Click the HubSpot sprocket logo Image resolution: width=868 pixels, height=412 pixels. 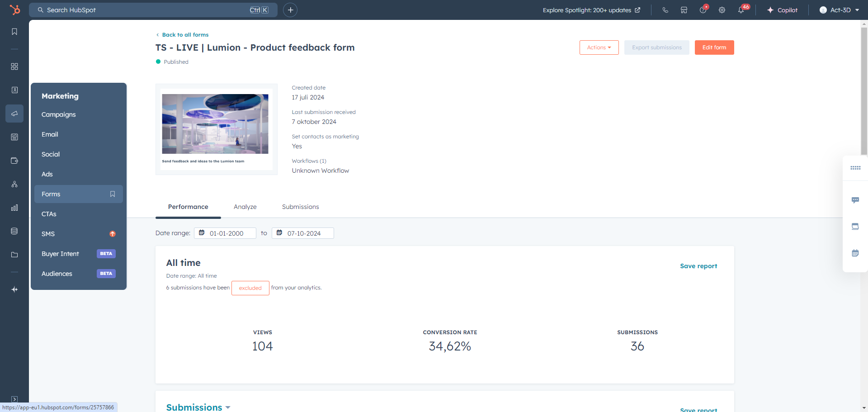(15, 10)
